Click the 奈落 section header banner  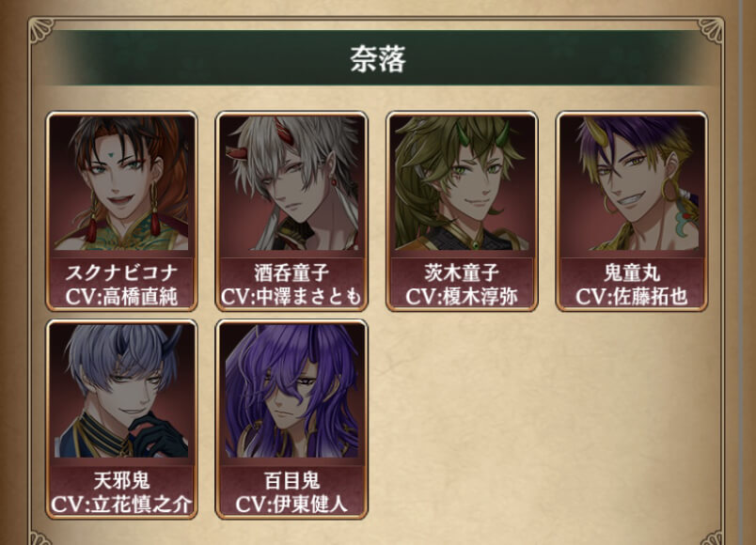click(x=377, y=58)
